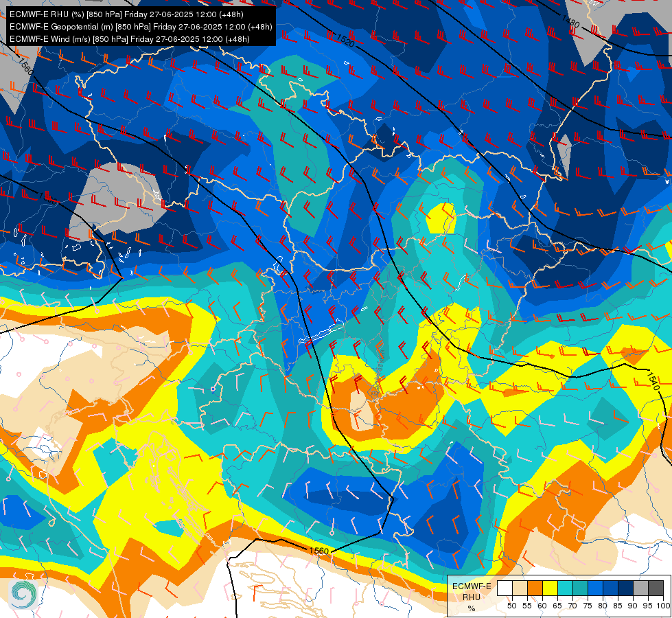The width and height of the screenshot is (672, 618).
Task: Click the beige 50-55 legend swatch
Action: [x=520, y=588]
